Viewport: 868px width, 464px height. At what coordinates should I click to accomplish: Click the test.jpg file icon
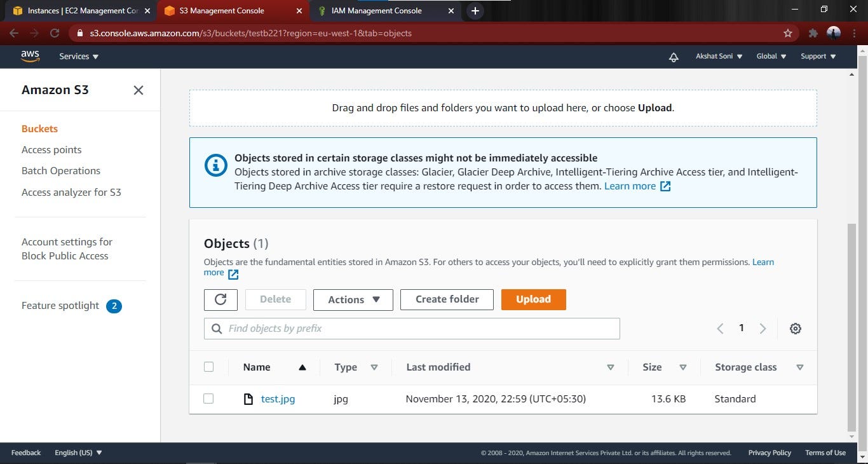pos(248,399)
